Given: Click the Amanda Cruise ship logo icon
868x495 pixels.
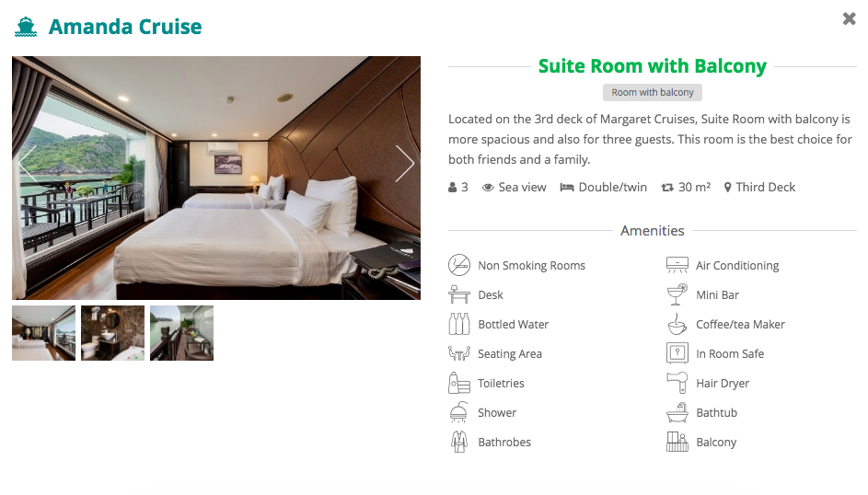Looking at the screenshot, I should (x=26, y=27).
